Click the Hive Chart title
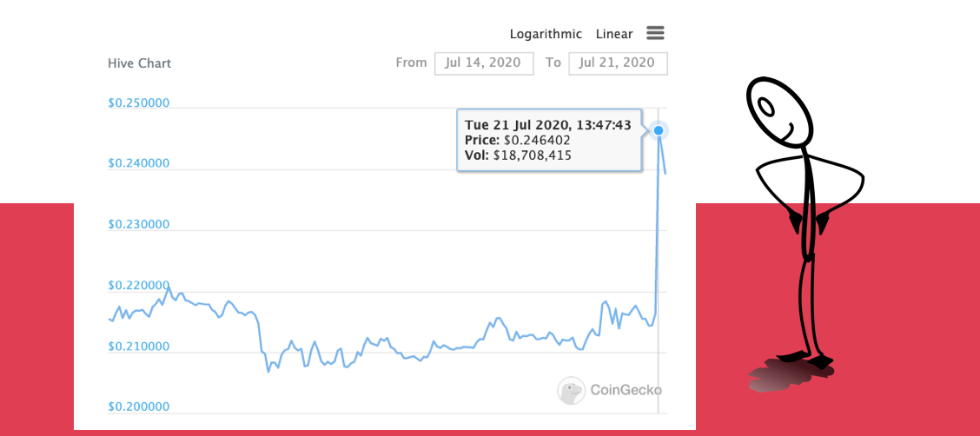Image resolution: width=980 pixels, height=436 pixels. point(139,63)
